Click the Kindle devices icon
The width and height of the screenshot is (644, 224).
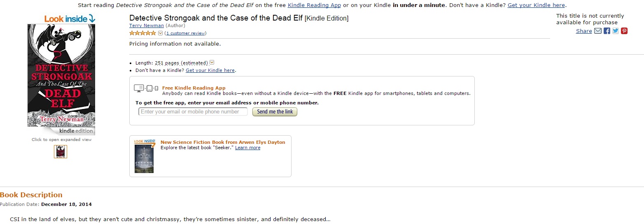click(146, 88)
